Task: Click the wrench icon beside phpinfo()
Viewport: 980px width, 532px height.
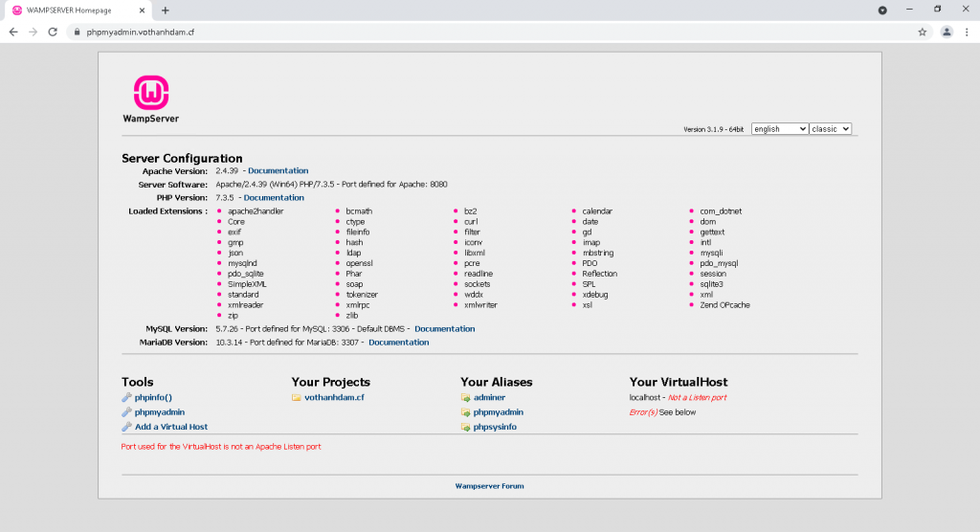Action: click(126, 397)
